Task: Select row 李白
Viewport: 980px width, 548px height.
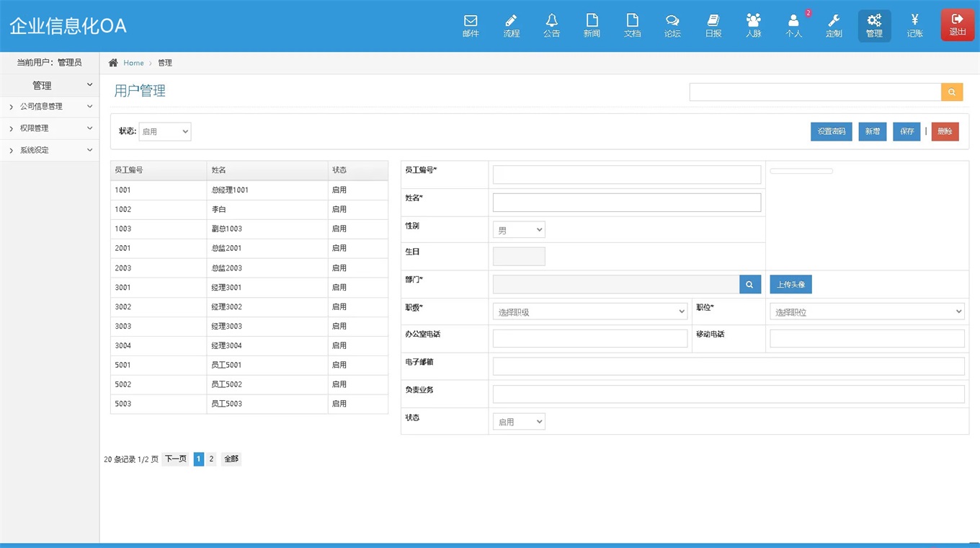Action: pos(249,210)
